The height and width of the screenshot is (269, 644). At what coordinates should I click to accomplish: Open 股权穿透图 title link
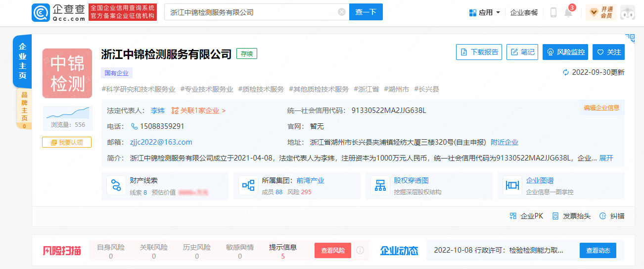[412, 181]
